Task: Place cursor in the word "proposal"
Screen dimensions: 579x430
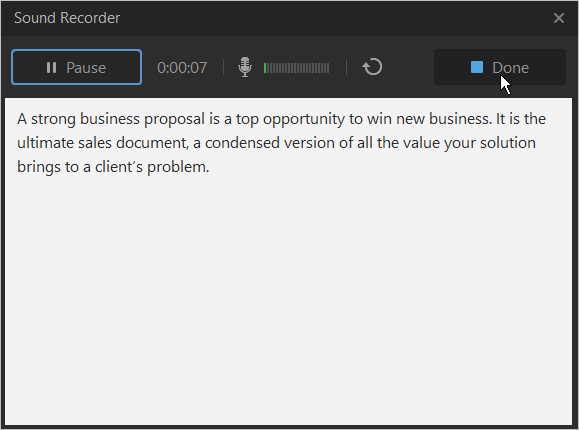Action: click(x=174, y=119)
